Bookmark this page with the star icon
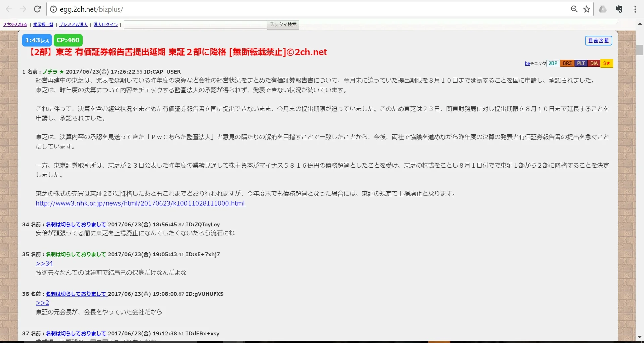 coord(587,9)
